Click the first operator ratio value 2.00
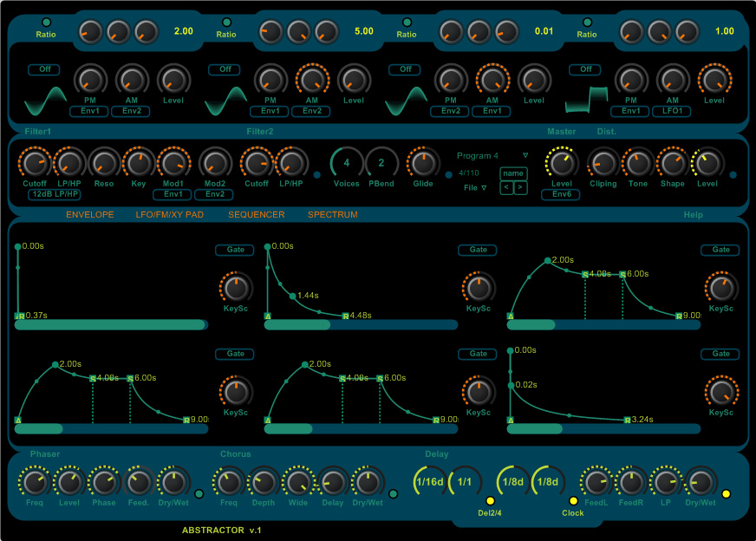756x541 pixels. pos(183,31)
